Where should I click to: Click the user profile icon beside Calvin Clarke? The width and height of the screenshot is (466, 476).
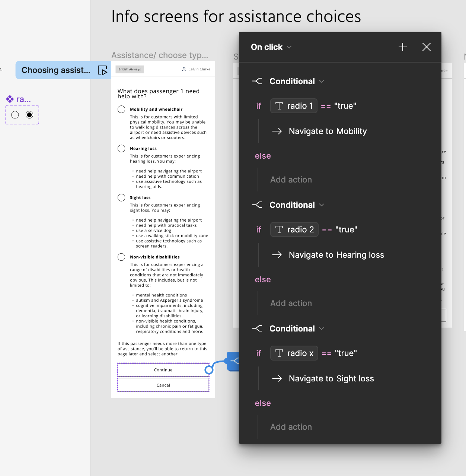tap(184, 69)
